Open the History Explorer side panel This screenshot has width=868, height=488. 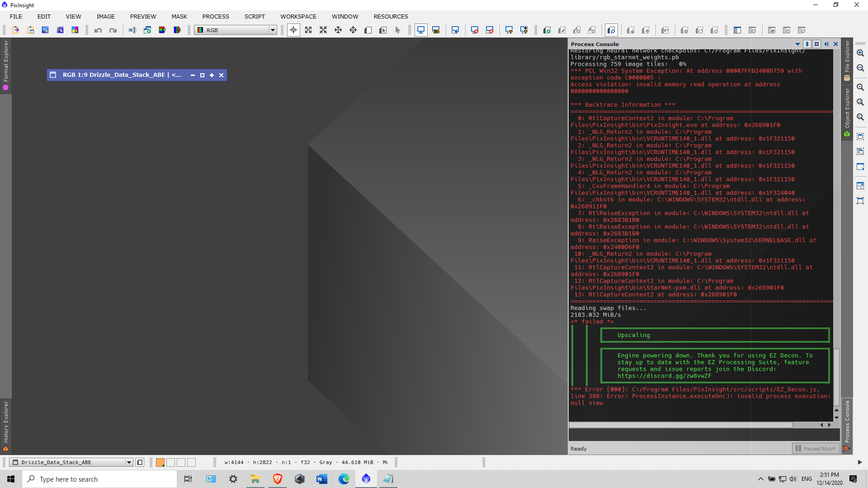pos(6,426)
